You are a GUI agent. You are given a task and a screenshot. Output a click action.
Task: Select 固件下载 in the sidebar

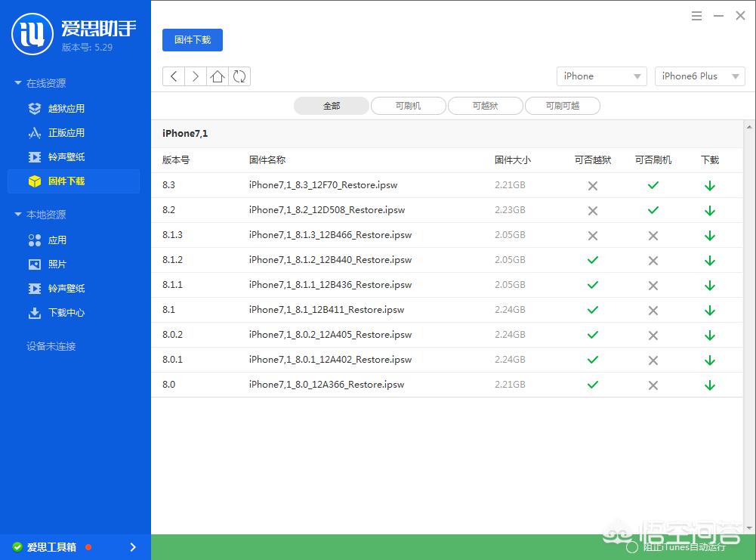click(74, 181)
